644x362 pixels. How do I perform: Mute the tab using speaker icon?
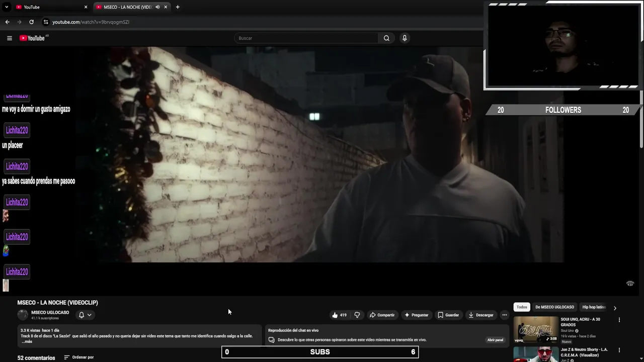click(157, 7)
